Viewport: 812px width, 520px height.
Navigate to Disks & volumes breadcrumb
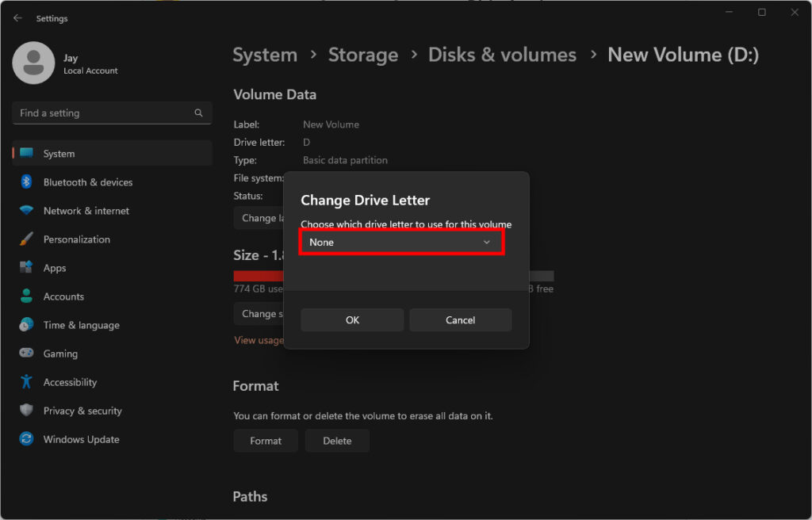tap(502, 55)
